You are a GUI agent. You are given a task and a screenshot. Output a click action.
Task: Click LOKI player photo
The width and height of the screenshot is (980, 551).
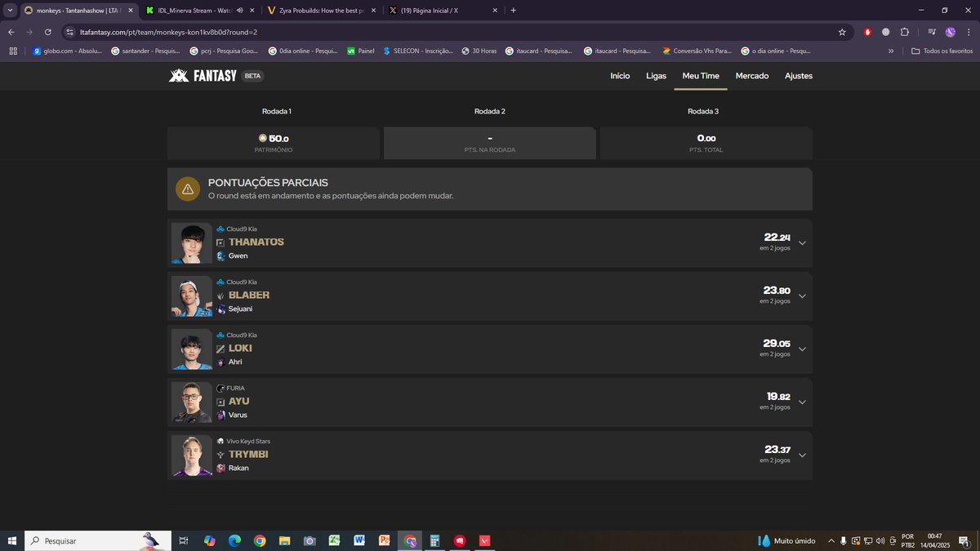pos(192,349)
